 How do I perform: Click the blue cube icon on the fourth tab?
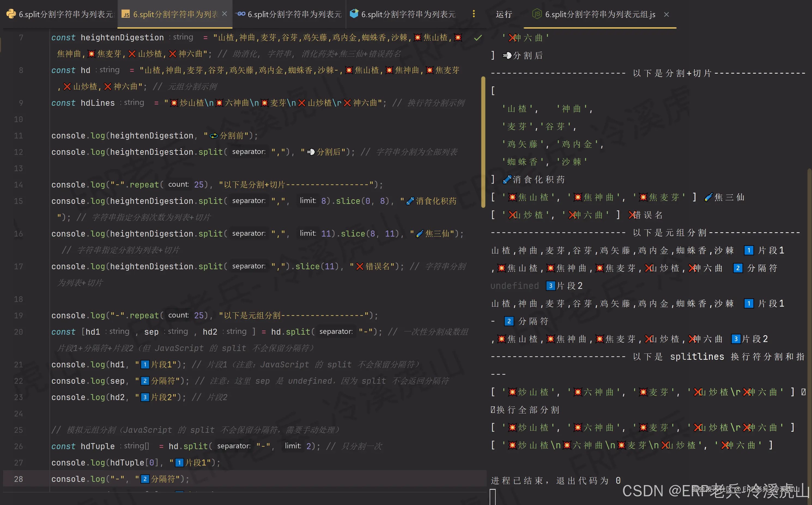point(354,14)
